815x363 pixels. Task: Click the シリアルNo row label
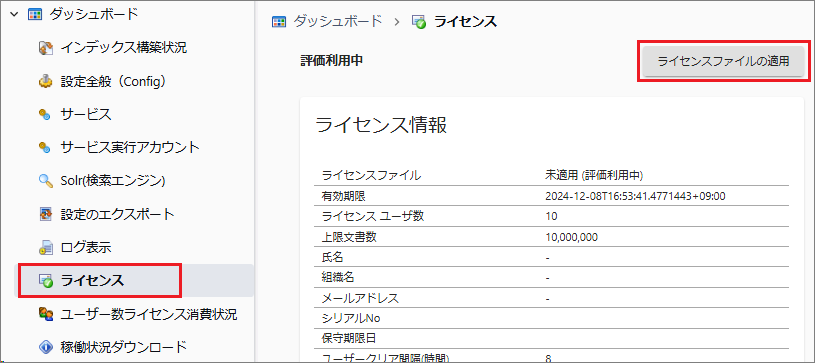click(351, 318)
